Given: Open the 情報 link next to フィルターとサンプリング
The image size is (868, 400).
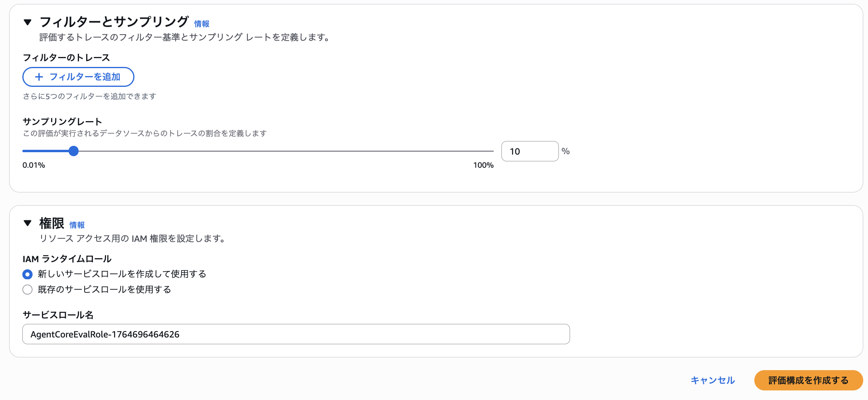Looking at the screenshot, I should [x=201, y=24].
